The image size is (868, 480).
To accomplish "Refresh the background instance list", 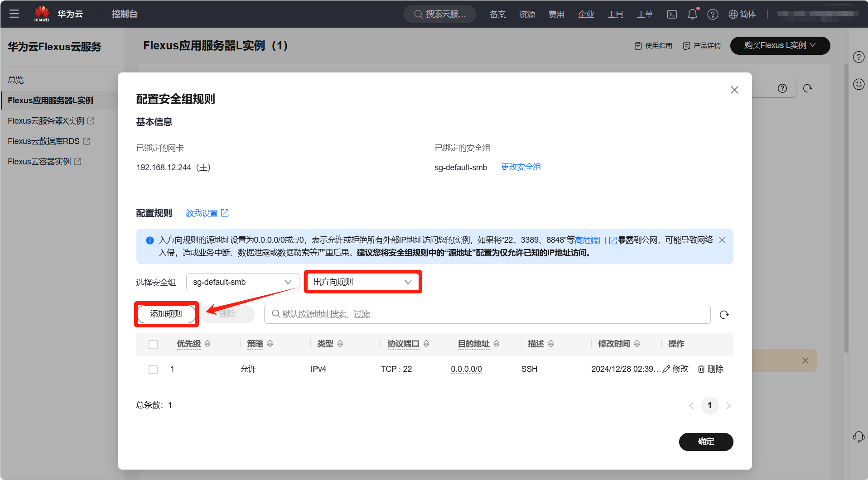I will pyautogui.click(x=807, y=88).
